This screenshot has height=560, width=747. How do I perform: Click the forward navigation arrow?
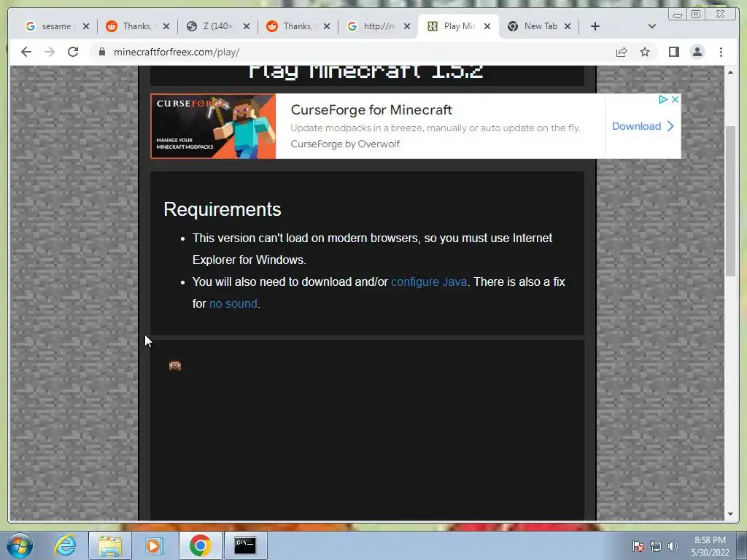pyautogui.click(x=50, y=52)
